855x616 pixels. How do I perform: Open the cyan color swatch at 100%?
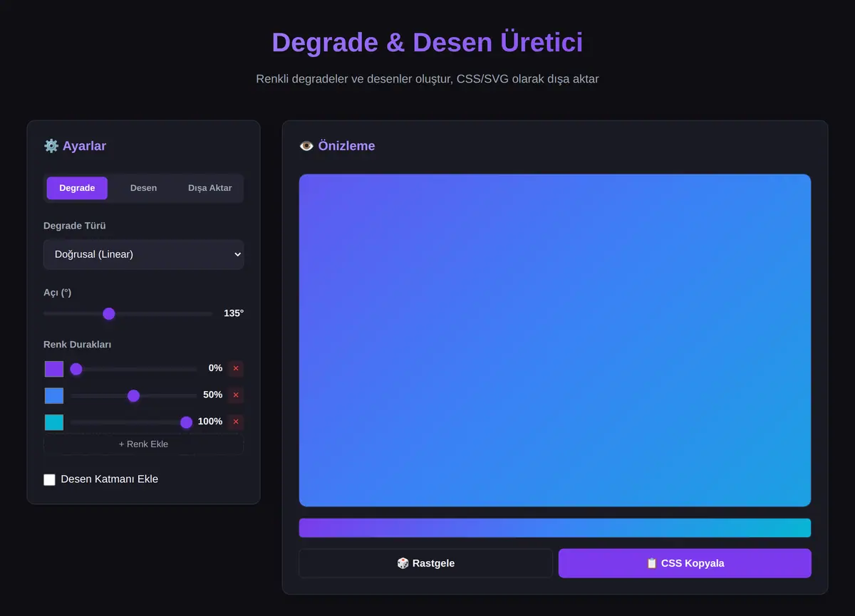54,422
